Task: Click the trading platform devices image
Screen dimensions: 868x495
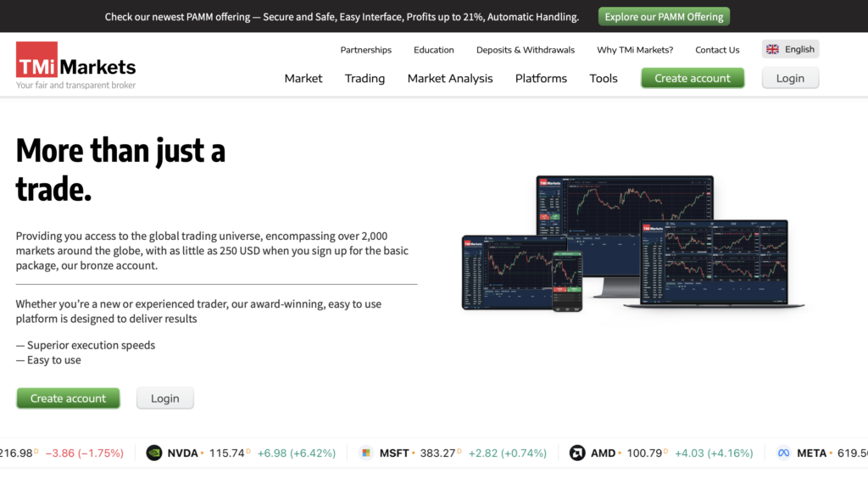Action: (632, 243)
